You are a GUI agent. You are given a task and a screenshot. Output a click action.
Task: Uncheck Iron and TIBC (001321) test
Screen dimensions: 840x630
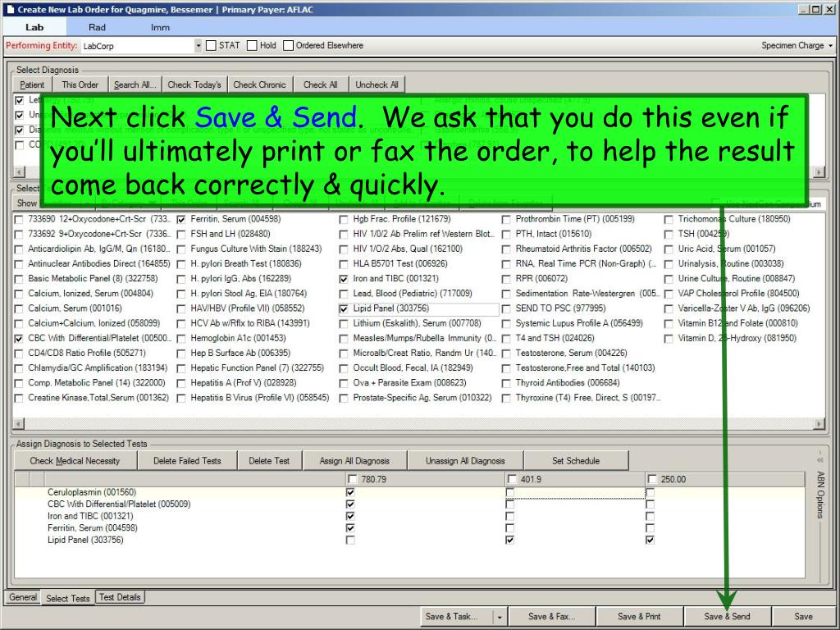pyautogui.click(x=344, y=279)
